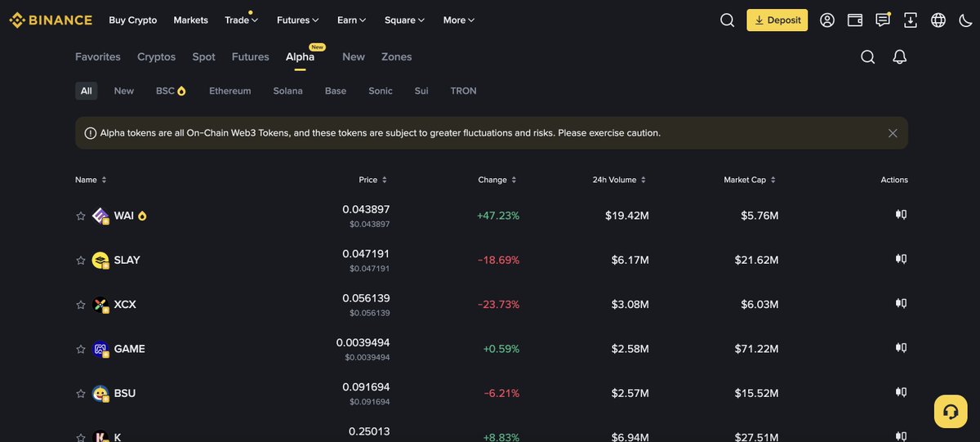
Task: Expand the Trade dropdown menu
Action: [242, 20]
